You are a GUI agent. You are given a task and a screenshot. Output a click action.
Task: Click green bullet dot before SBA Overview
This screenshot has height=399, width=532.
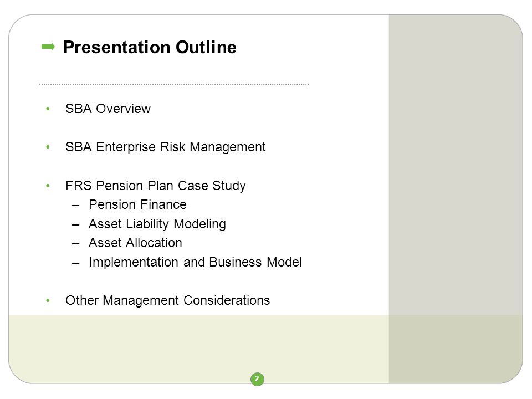[x=48, y=109]
